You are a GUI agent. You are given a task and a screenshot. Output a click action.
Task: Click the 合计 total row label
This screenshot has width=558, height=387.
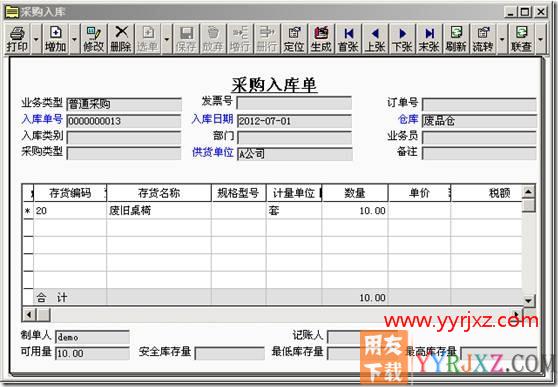52,297
